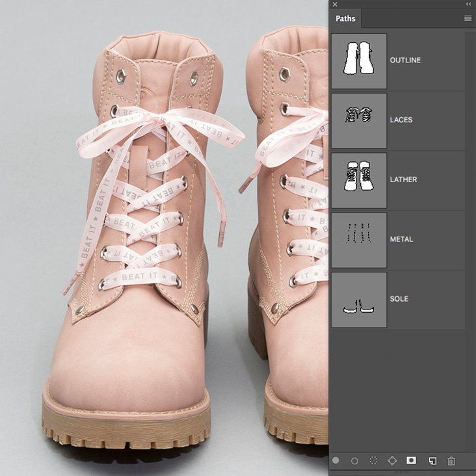Choose the METAL path thumbnail
Image resolution: width=476 pixels, height=476 pixels.
pos(359,240)
